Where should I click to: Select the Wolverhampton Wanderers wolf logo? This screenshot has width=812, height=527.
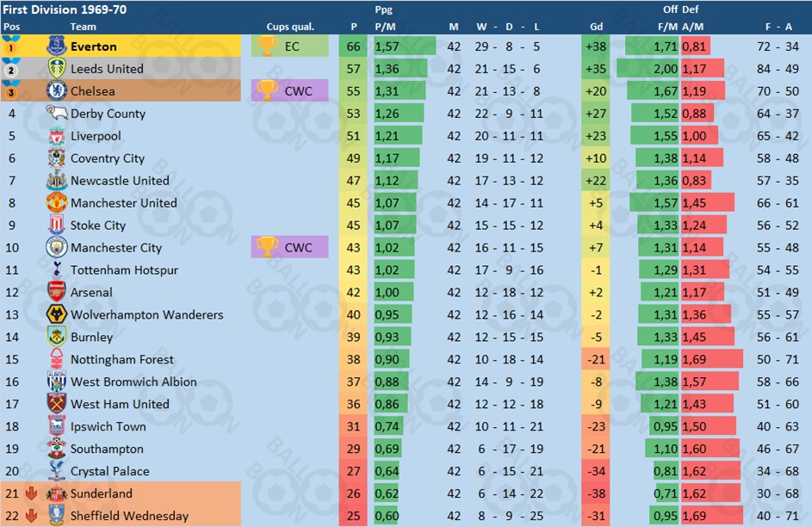pyautogui.click(x=57, y=314)
